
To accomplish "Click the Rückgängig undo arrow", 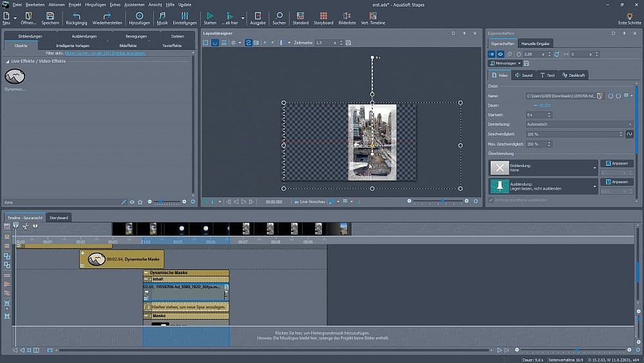I will click(77, 15).
